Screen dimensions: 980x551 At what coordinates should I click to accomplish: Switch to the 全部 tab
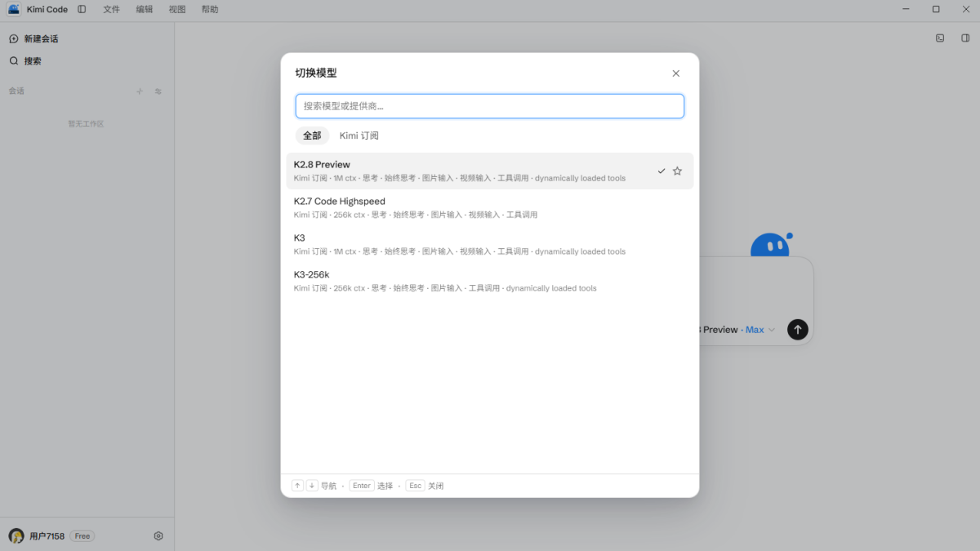tap(312, 136)
